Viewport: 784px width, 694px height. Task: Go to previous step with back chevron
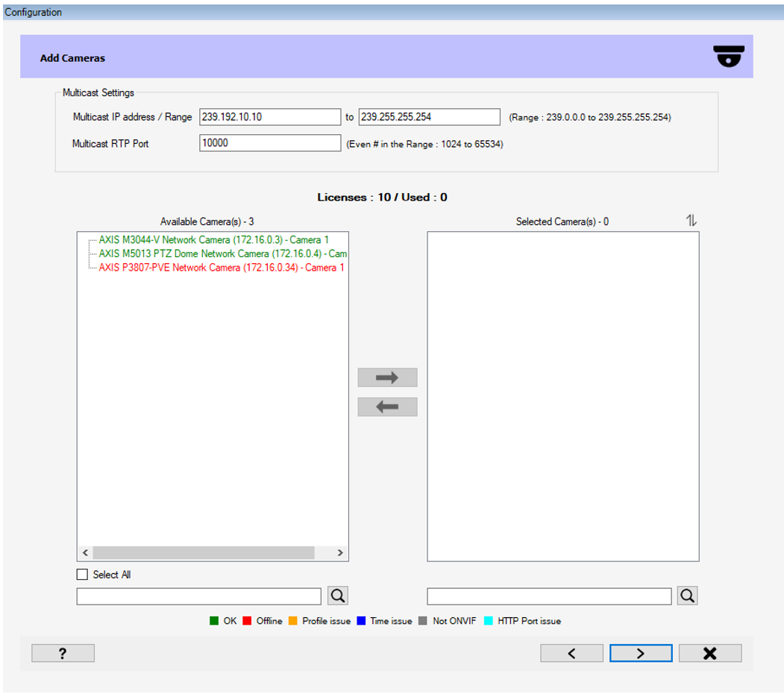coord(571,653)
